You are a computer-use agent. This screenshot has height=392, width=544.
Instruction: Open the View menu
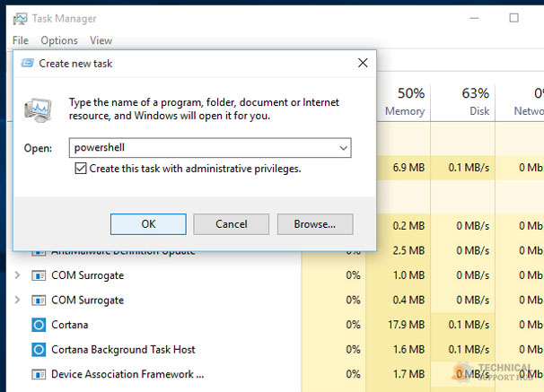coord(101,40)
